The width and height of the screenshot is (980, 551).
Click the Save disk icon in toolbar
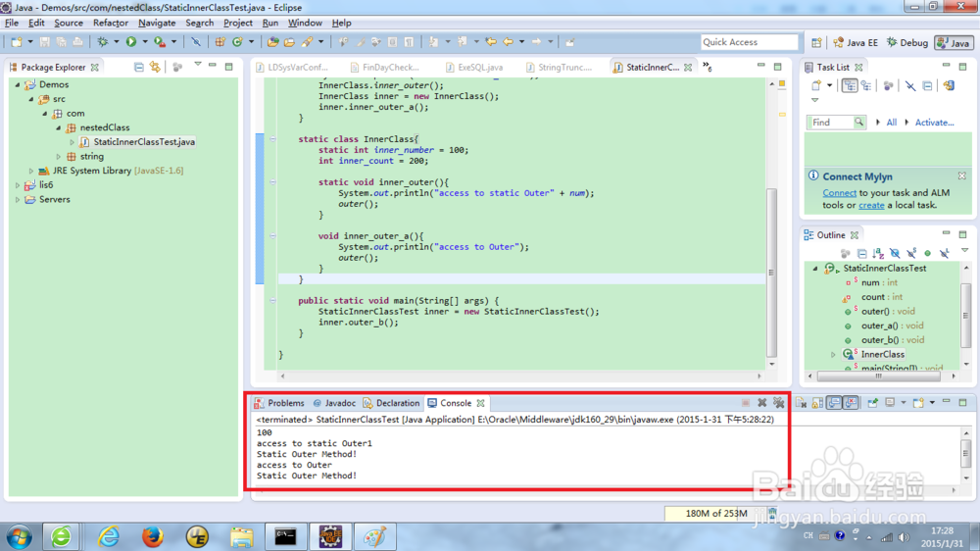[44, 42]
